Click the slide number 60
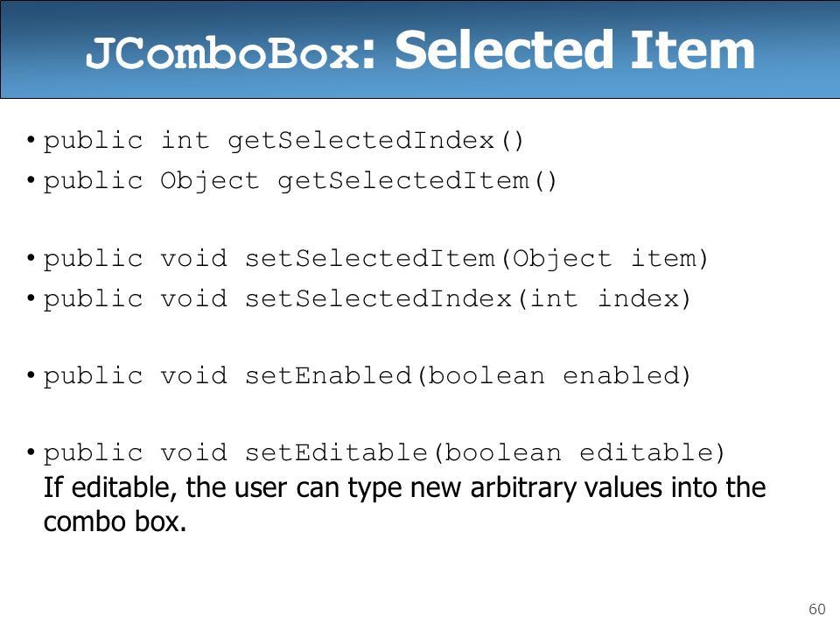Image resolution: width=840 pixels, height=630 pixels. point(817,609)
